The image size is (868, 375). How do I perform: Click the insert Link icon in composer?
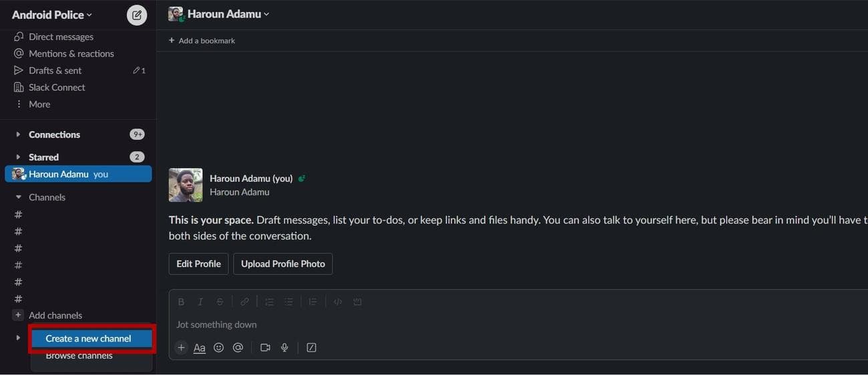(245, 301)
